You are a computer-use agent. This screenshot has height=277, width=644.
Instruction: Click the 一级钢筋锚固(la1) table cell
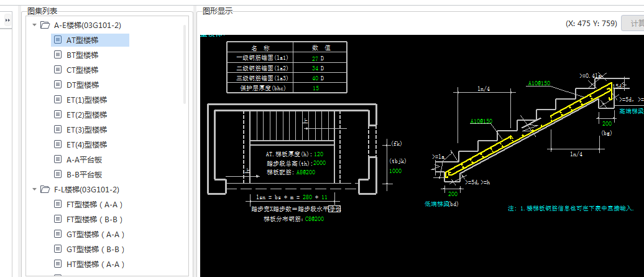tap(260, 59)
